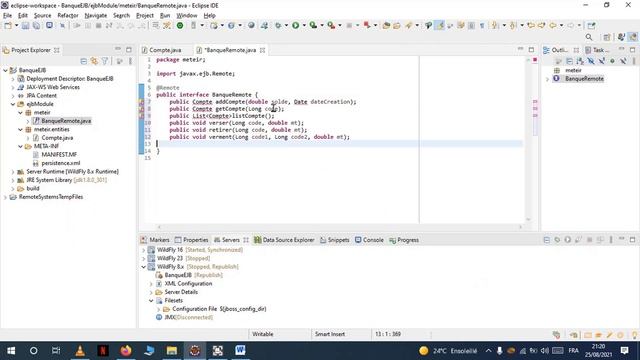Open Firefox from the Windows taskbar
This screenshot has height=360, width=640.
coord(126,351)
